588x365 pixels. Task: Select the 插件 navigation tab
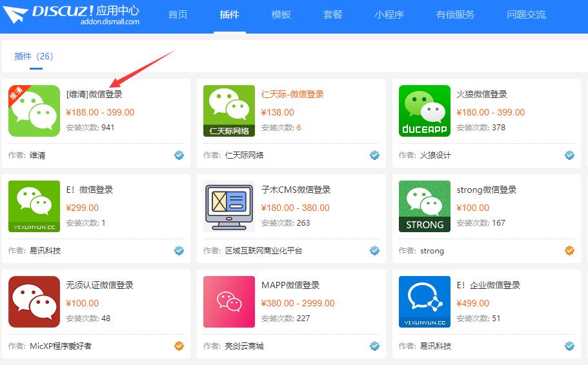(x=230, y=15)
